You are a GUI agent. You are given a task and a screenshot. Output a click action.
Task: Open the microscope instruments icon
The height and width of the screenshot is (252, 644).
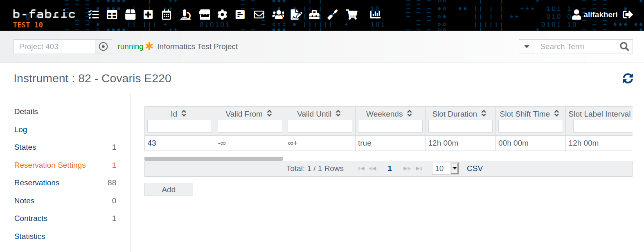tap(186, 15)
